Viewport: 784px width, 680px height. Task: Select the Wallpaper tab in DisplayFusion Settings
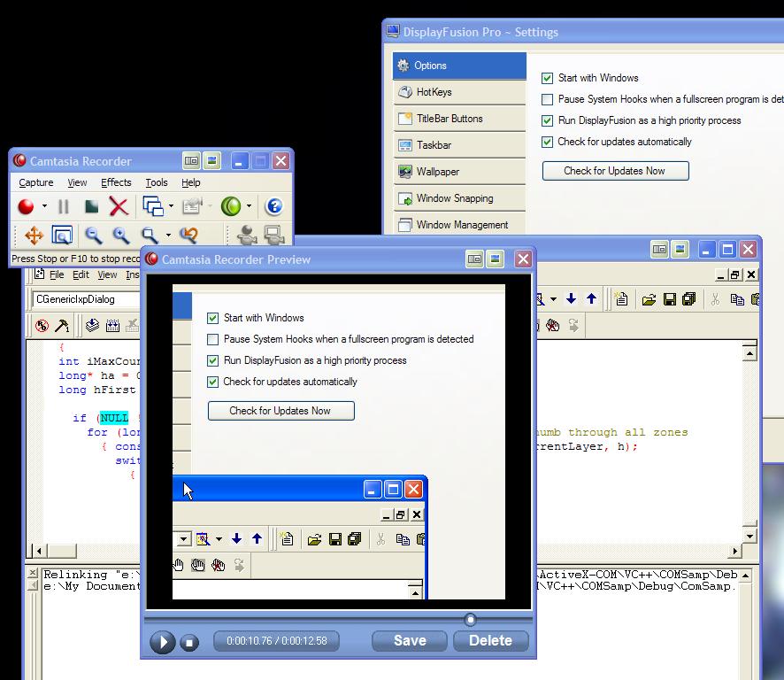(x=459, y=172)
